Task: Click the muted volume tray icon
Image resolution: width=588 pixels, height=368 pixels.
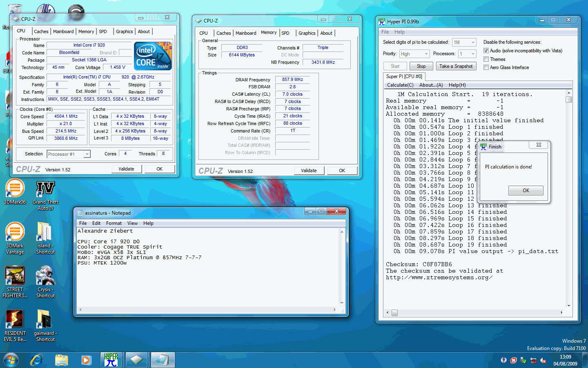Action: click(x=543, y=360)
